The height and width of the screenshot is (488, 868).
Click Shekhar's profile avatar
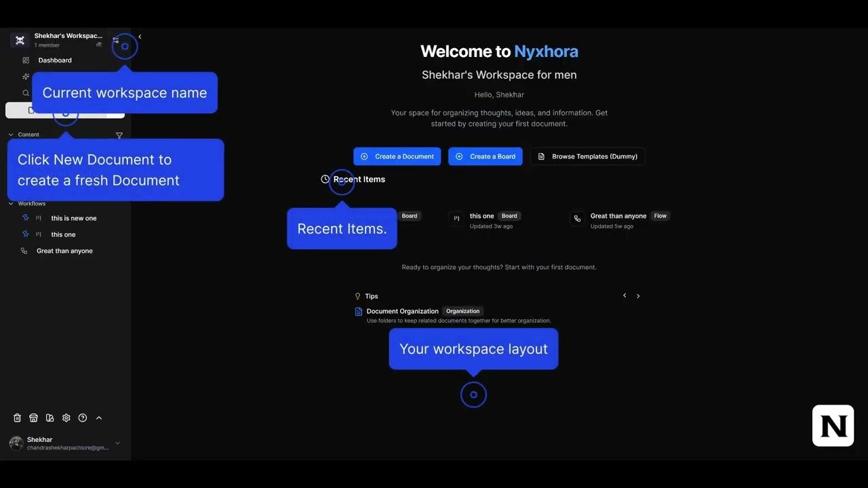[x=16, y=443]
